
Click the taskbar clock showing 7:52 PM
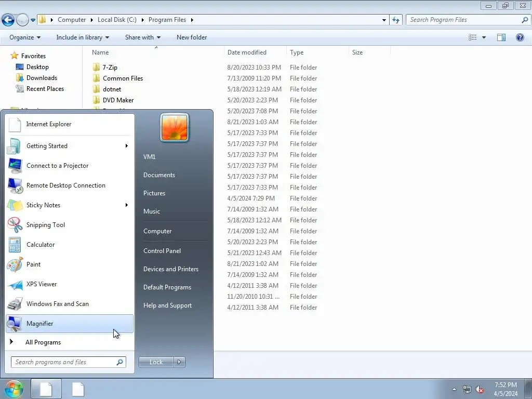506,389
